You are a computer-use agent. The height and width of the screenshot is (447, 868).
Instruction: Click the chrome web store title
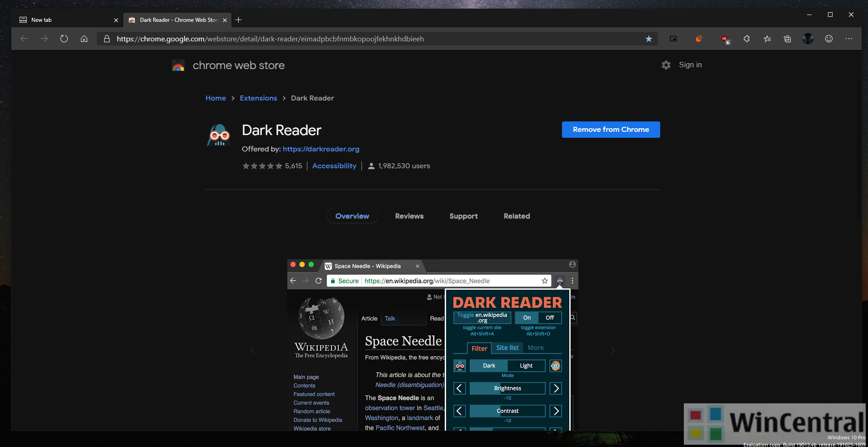tap(239, 65)
